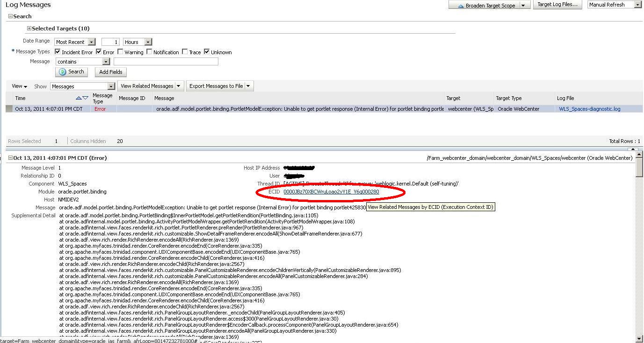Sort the Time column ascending with the up triangle
The image size is (644, 343).
(79, 98)
